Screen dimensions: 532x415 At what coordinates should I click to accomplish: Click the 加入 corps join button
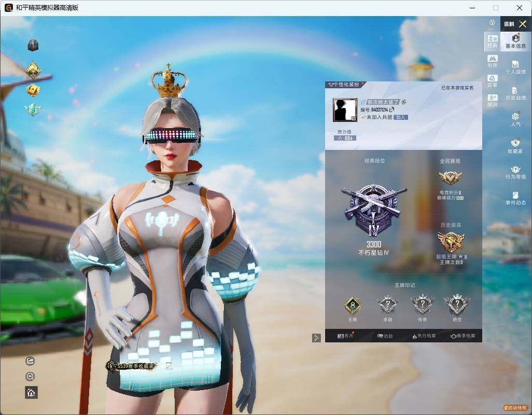pos(401,117)
